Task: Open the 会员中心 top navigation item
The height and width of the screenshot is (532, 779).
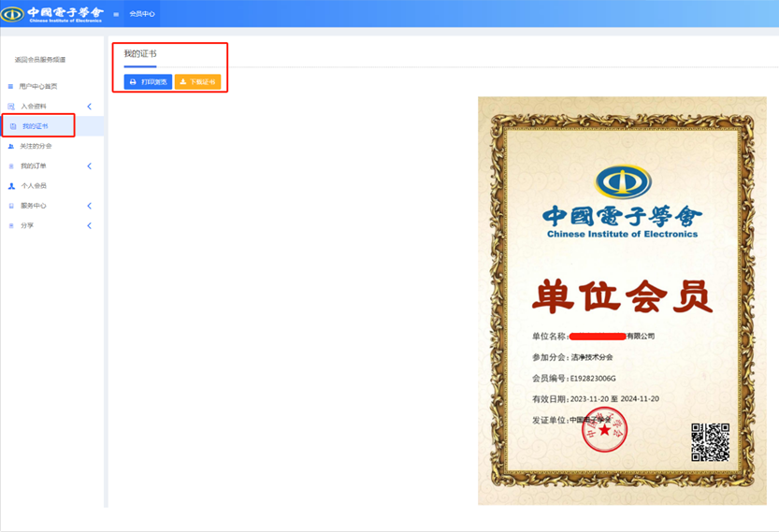Action: click(142, 14)
